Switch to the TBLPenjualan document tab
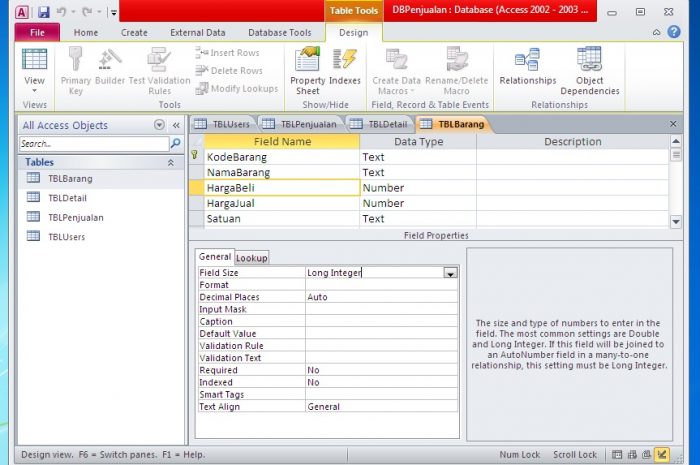Screen dimensions: 700x465 click(x=301, y=124)
